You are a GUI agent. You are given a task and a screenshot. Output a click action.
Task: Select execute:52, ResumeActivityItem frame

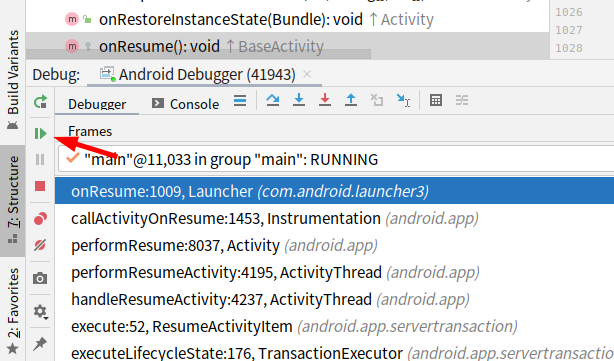(x=334, y=327)
